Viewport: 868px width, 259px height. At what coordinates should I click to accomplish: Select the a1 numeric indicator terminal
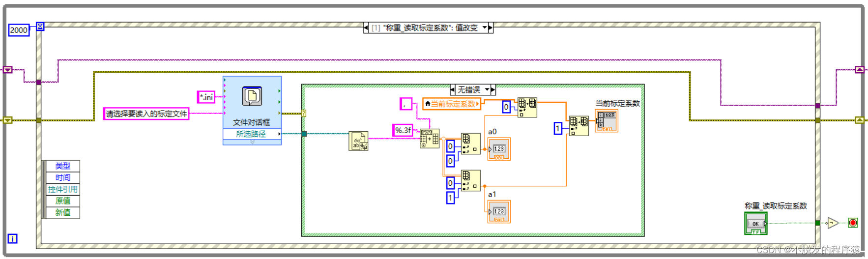(x=499, y=212)
